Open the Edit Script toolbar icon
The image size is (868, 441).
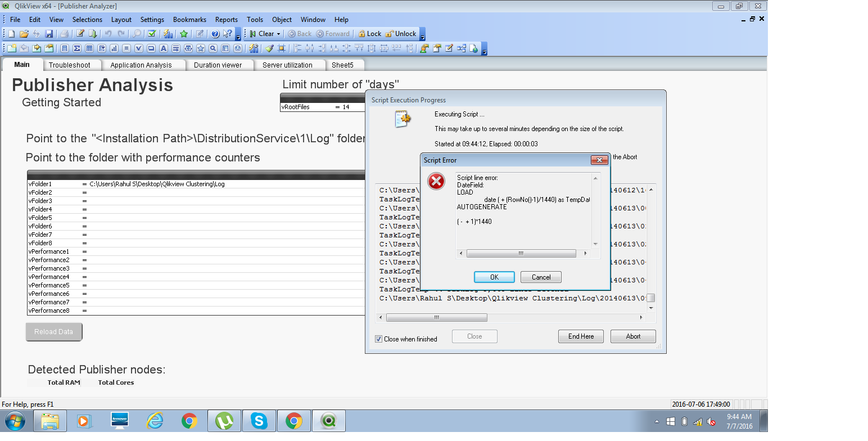[x=80, y=34]
